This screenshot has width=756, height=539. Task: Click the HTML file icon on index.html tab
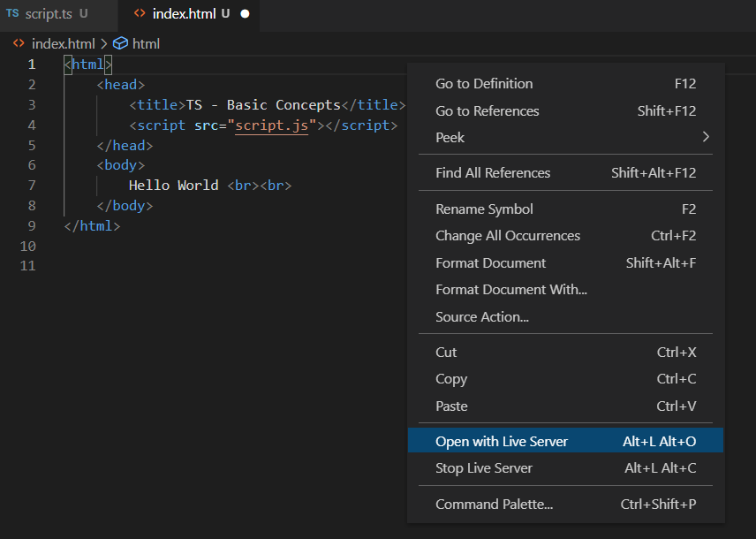point(140,14)
